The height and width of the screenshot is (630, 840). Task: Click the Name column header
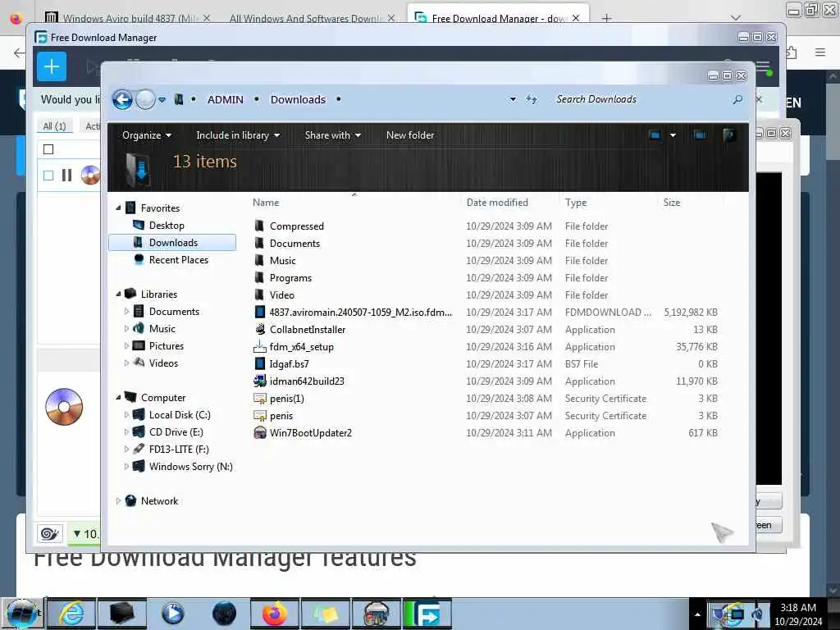(354, 203)
